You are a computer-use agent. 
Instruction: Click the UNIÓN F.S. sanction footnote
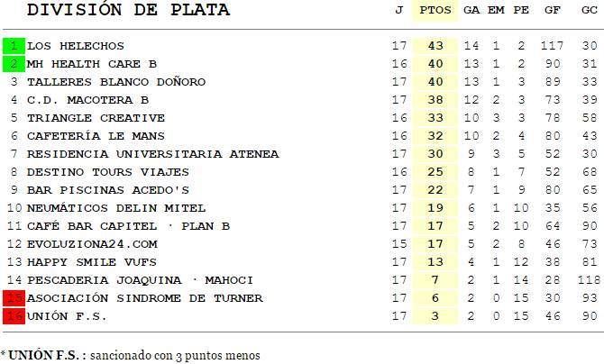(x=131, y=355)
